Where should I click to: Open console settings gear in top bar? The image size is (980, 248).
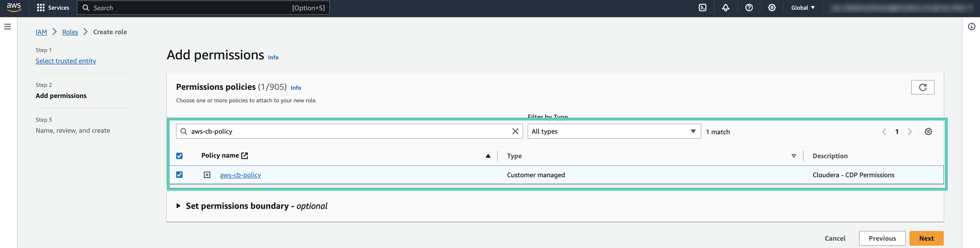771,8
